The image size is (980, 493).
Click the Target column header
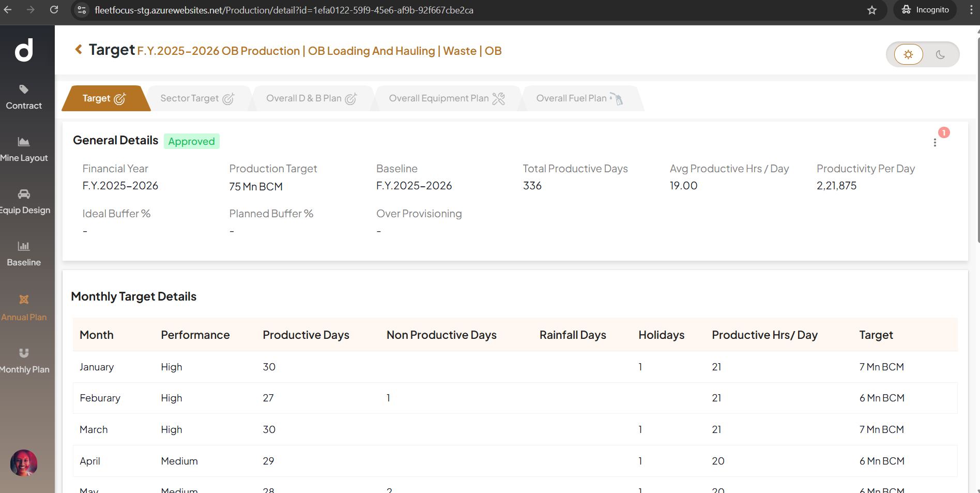(x=876, y=335)
